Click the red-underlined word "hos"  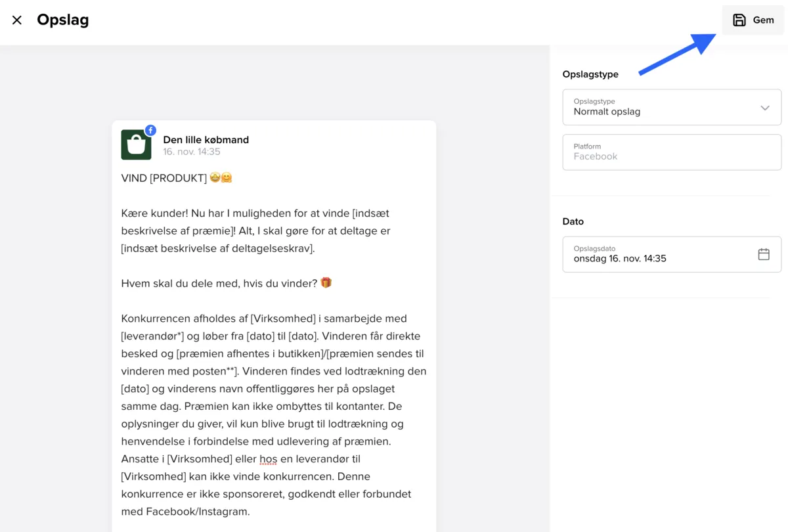(268, 458)
